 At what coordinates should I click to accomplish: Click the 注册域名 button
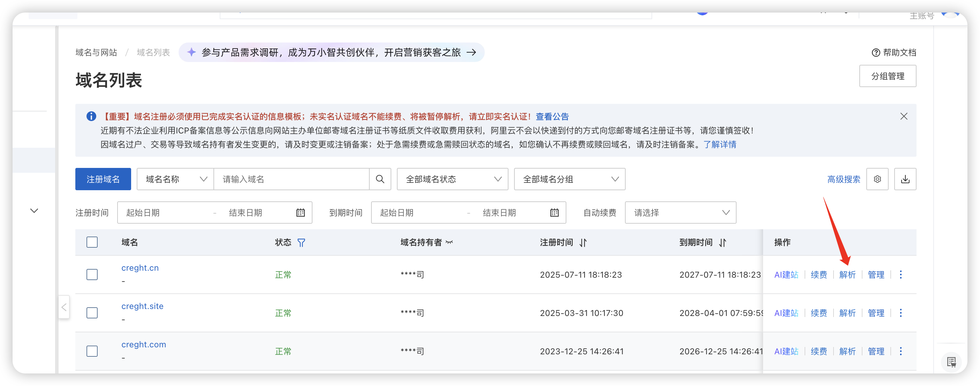pyautogui.click(x=103, y=179)
